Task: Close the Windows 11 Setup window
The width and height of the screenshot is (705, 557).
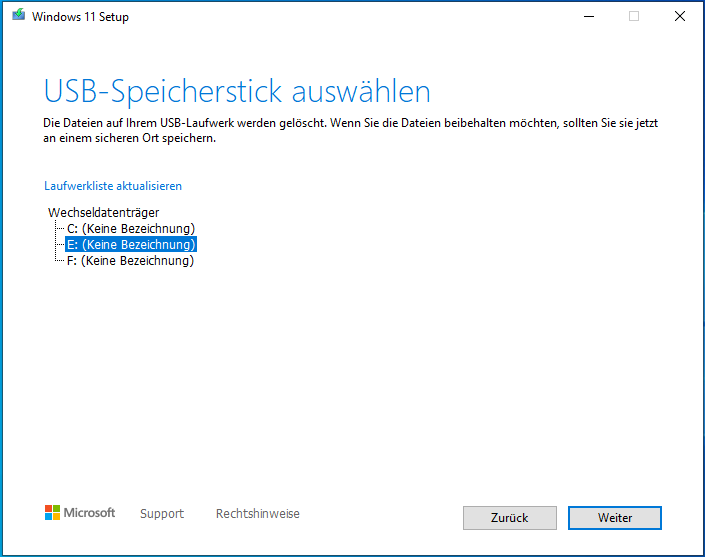Action: (680, 16)
